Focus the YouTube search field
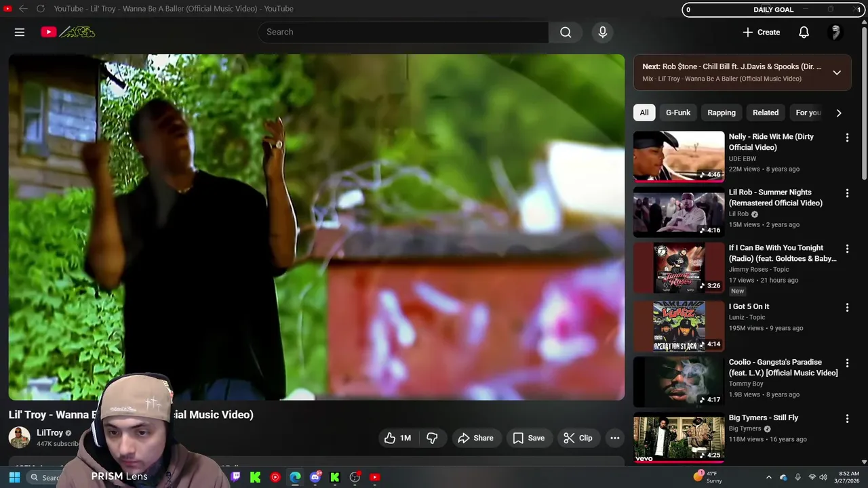The height and width of the screenshot is (488, 868). click(x=403, y=32)
